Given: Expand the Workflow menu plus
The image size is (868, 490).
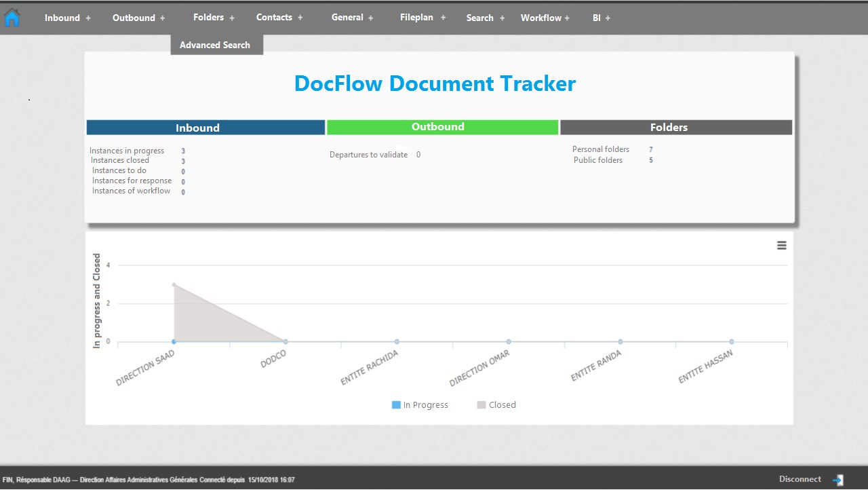Looking at the screenshot, I should pyautogui.click(x=567, y=18).
